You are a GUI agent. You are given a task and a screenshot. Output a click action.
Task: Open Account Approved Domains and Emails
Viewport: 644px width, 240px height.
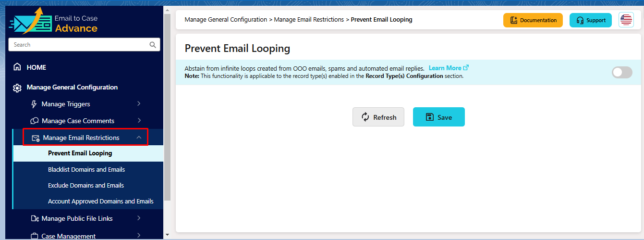point(101,201)
